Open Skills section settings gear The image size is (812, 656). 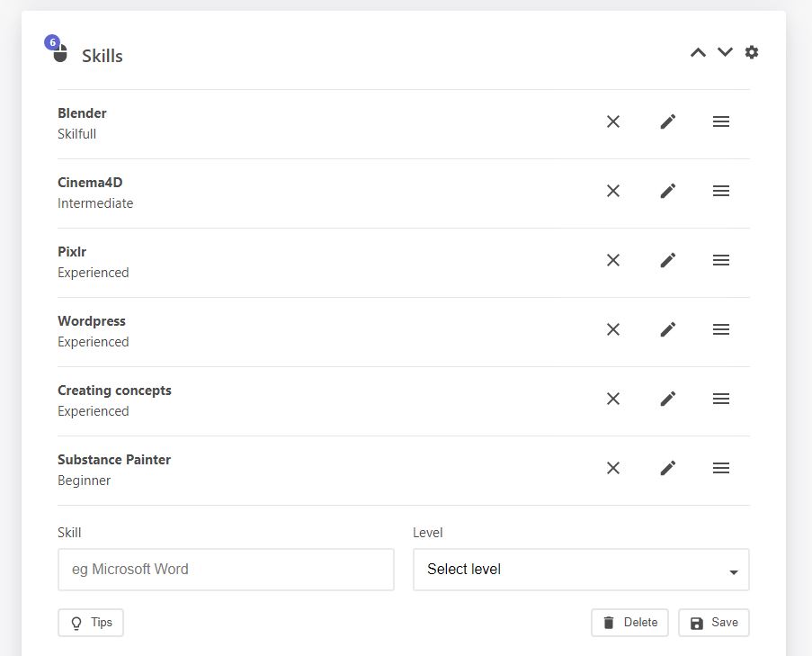(x=752, y=52)
